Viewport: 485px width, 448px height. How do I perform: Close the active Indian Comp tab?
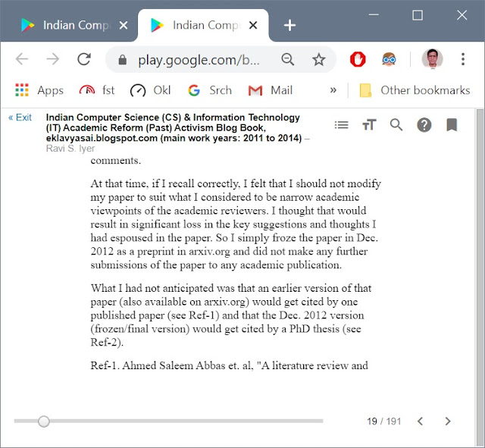pyautogui.click(x=253, y=25)
